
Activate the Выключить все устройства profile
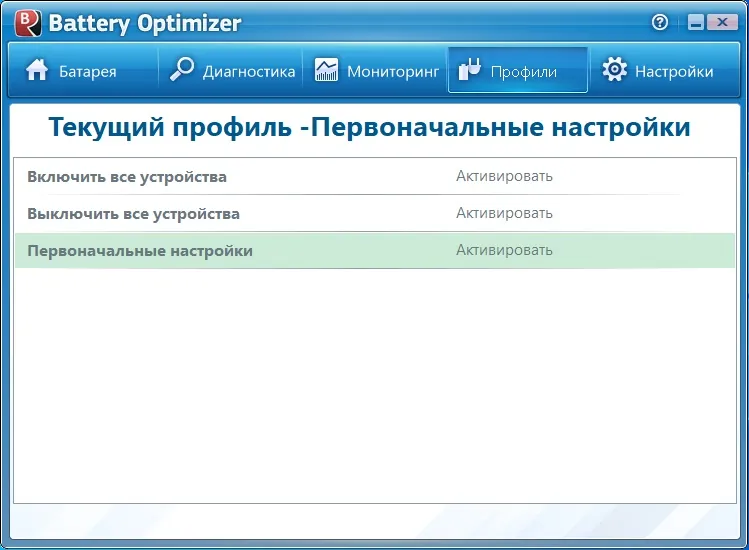[x=504, y=213]
